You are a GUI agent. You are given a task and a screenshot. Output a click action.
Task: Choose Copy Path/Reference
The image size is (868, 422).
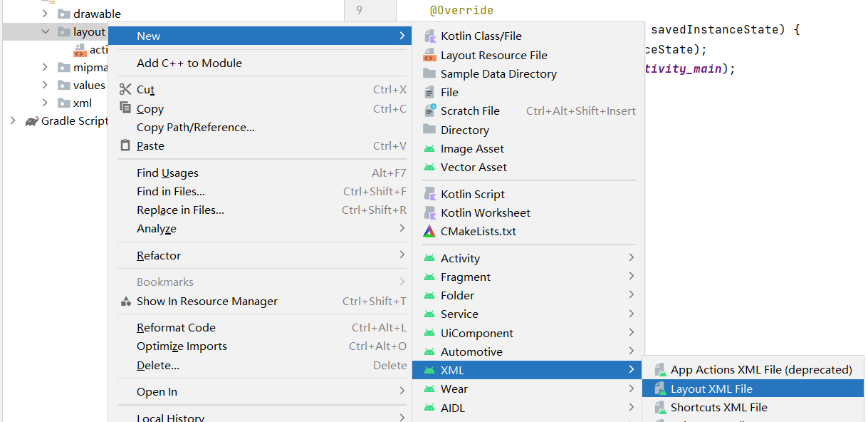point(260,127)
